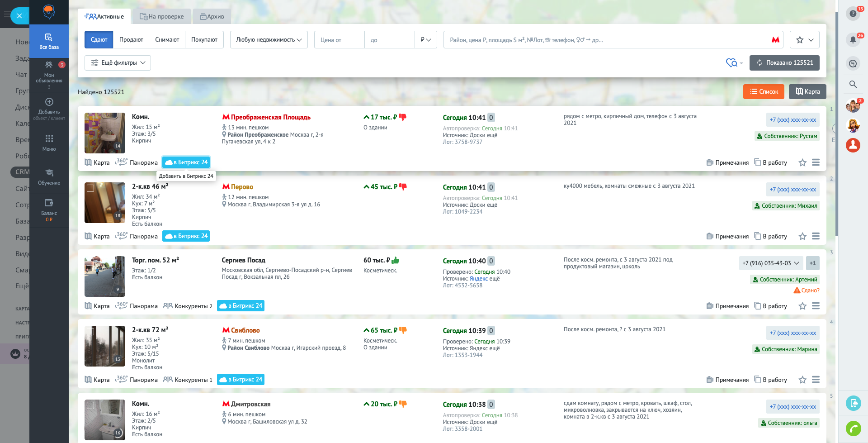This screenshot has width=868, height=443.
Task: Open chat messages icon in right sidebar
Action: [853, 64]
